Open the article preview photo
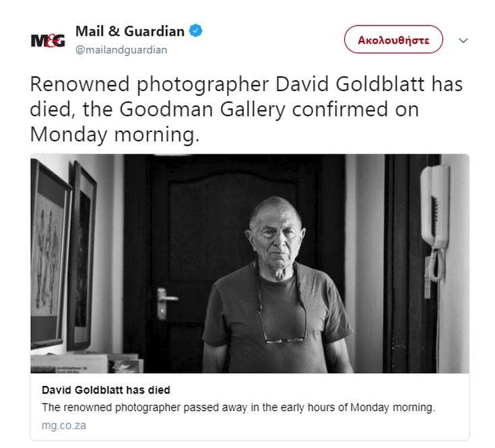This screenshot has width=495, height=448. 250,263
